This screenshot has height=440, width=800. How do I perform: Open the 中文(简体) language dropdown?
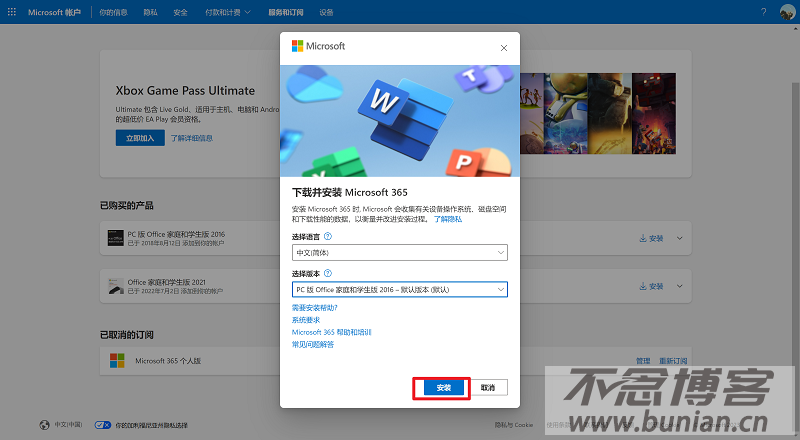pos(399,253)
